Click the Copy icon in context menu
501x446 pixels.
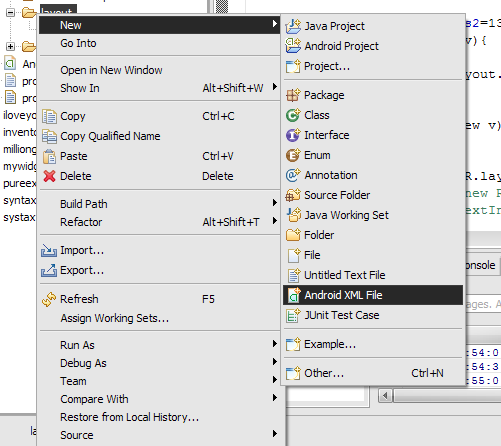[x=49, y=116]
